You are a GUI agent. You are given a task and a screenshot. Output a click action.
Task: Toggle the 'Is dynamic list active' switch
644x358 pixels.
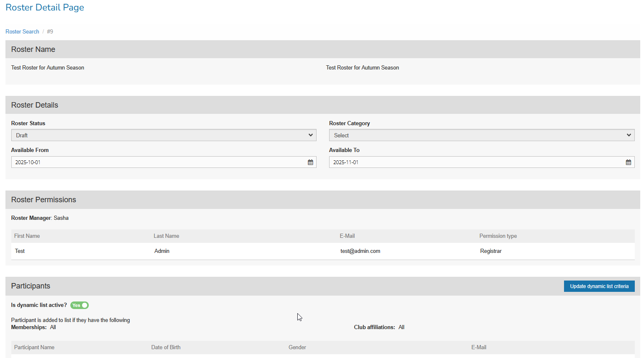click(80, 305)
